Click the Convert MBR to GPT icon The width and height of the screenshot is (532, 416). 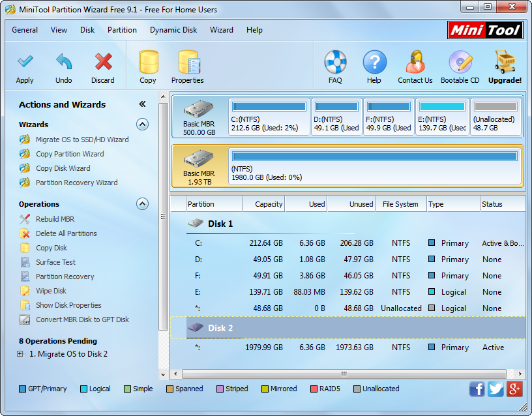pos(25,319)
